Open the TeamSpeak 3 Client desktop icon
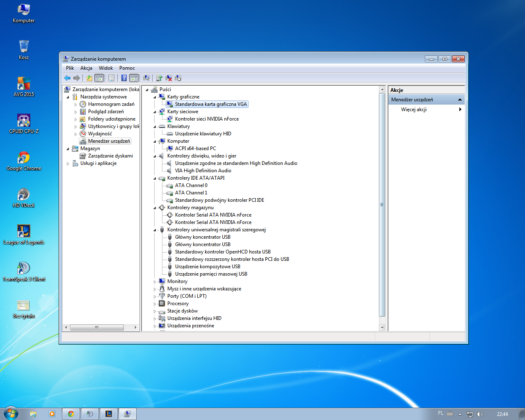Screen dimensions: 525x420 click(x=24, y=271)
